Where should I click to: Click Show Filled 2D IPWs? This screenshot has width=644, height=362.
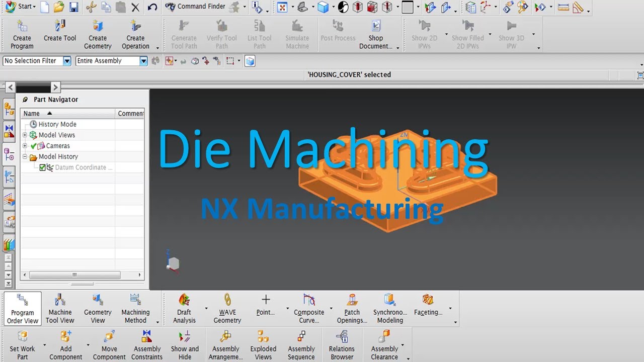click(468, 34)
